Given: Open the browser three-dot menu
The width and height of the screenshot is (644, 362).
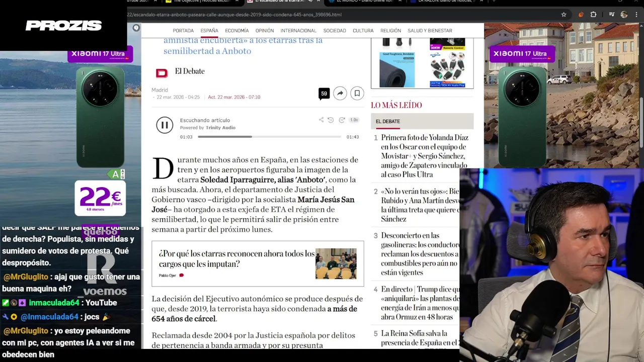Looking at the screenshot, I should coord(636,15).
